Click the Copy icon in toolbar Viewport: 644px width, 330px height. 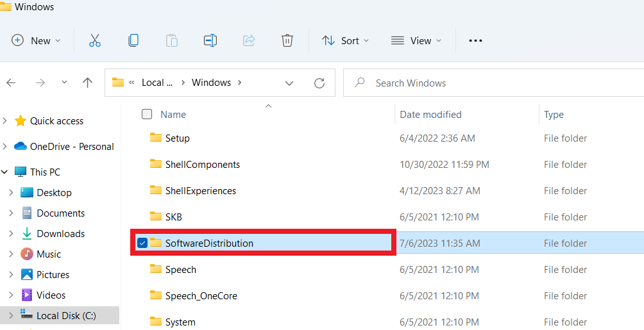(133, 40)
